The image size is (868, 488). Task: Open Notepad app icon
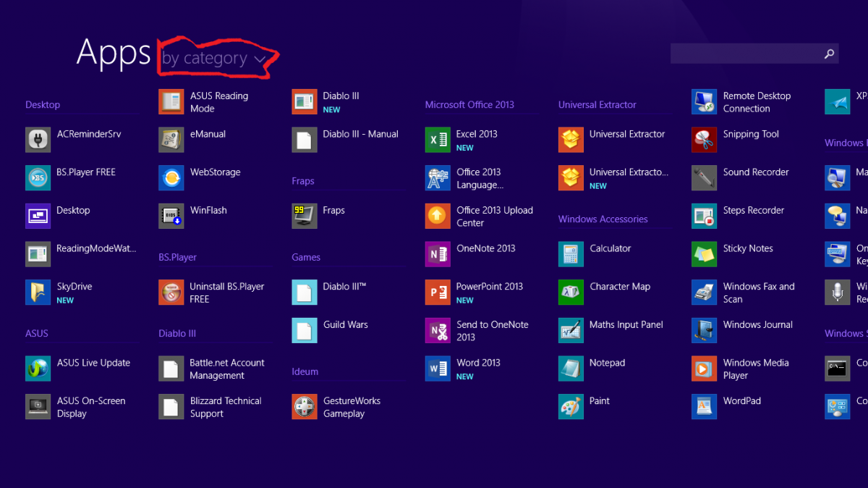click(x=571, y=369)
